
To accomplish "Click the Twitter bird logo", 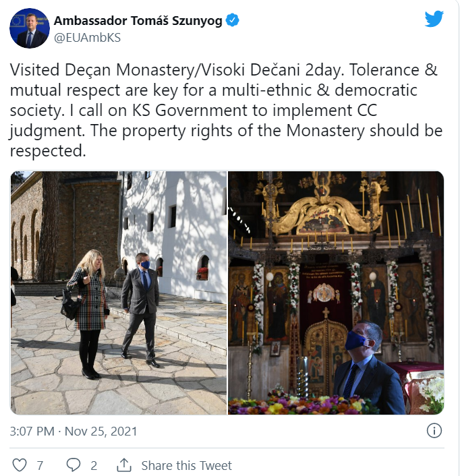I will [x=434, y=19].
